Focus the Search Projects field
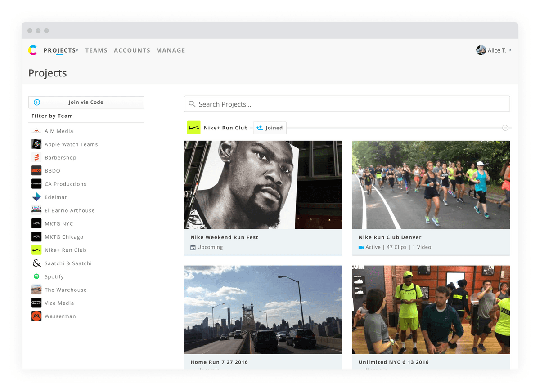540x392 pixels. [347, 104]
